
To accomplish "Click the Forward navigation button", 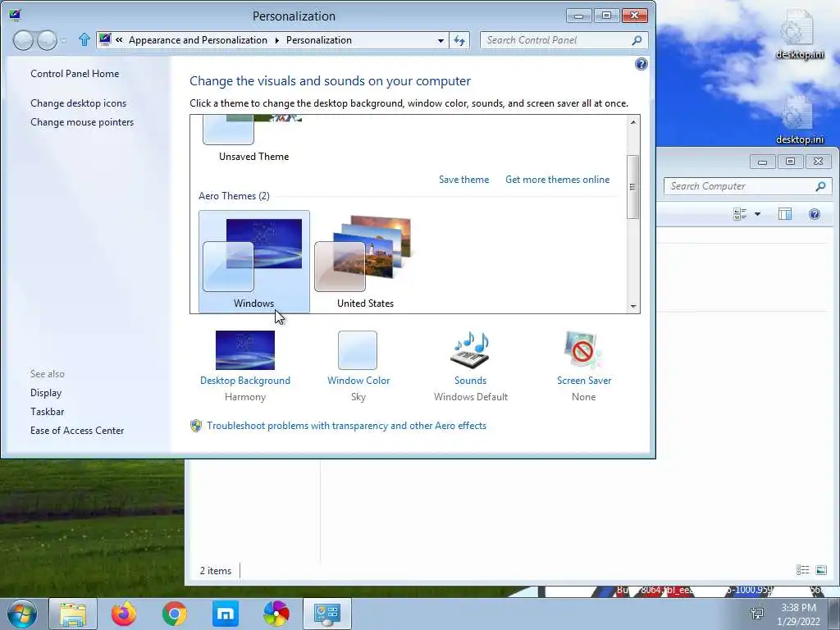I will coord(47,40).
